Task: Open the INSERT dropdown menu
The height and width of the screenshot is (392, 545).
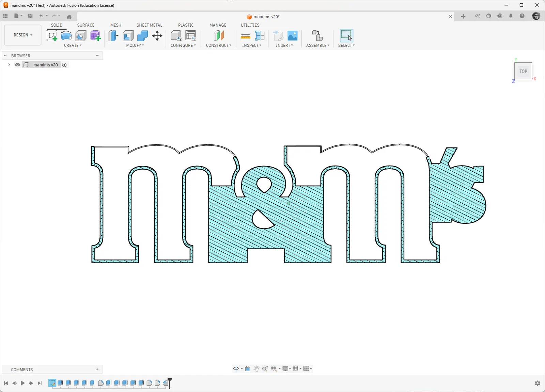Action: pyautogui.click(x=284, y=45)
